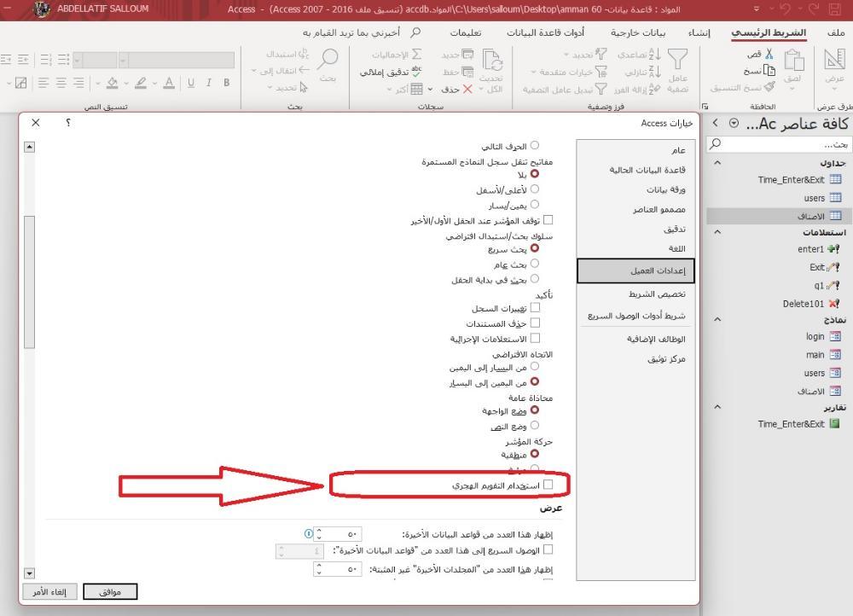This screenshot has height=616, width=853.
Task: Enable the حذف المستندات confirmation checkbox
Action: click(536, 323)
